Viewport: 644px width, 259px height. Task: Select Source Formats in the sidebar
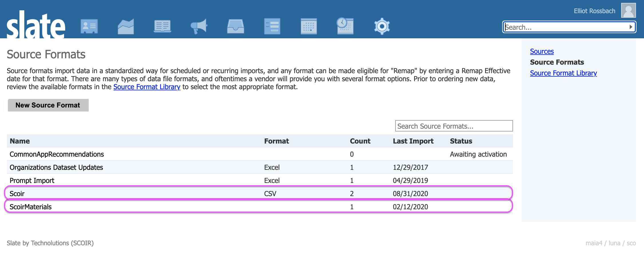[x=557, y=62]
